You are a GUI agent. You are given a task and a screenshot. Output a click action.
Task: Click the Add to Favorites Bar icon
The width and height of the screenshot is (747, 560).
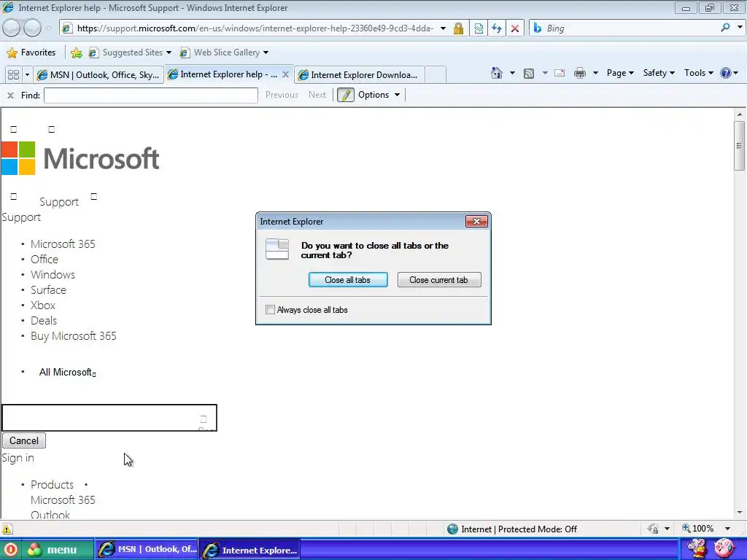click(x=76, y=52)
